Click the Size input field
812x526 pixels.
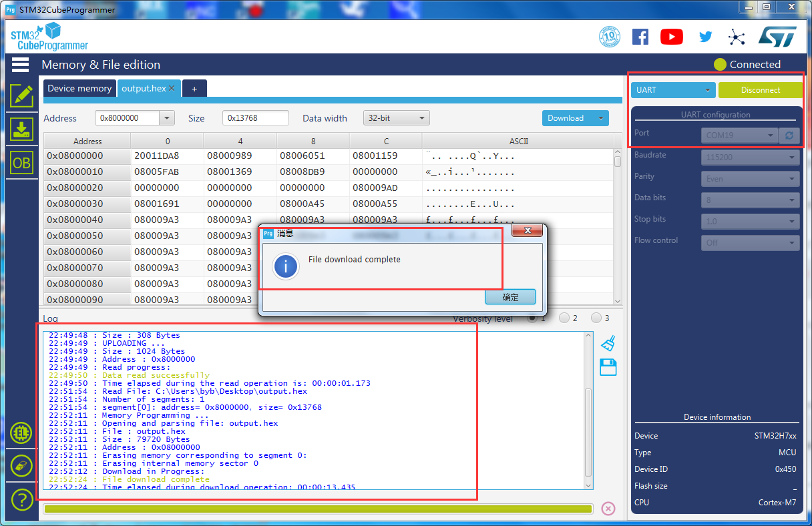point(256,118)
